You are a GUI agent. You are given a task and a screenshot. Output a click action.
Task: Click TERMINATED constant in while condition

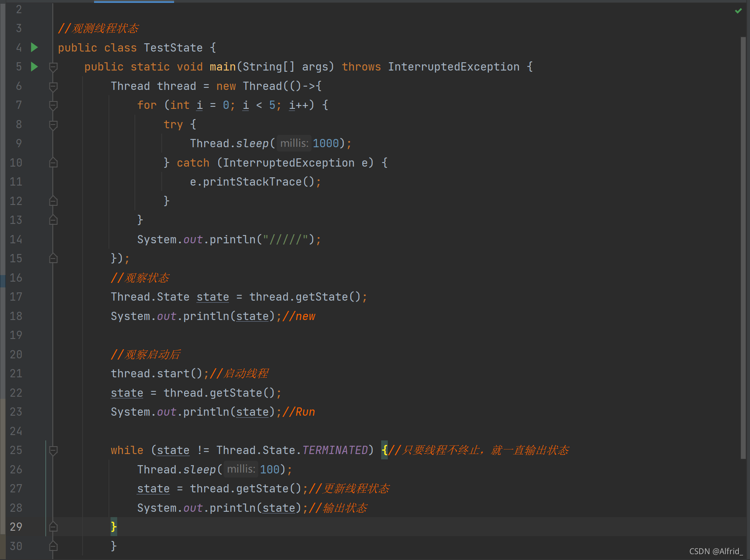point(335,450)
